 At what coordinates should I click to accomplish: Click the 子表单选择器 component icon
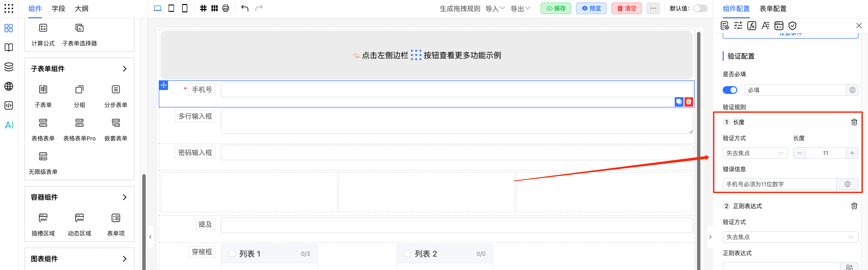pos(79,28)
